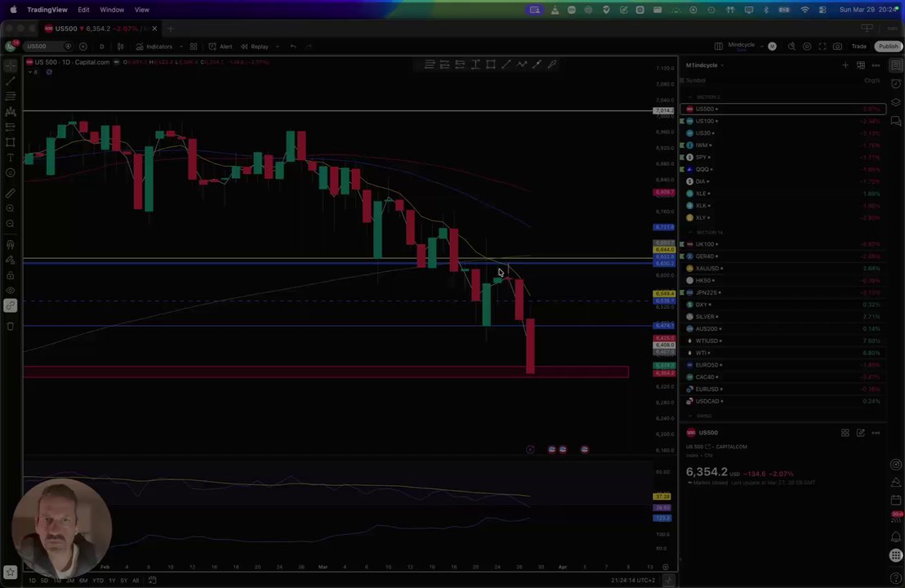Select US100 in the watchlist
905x588 pixels.
[783, 121]
